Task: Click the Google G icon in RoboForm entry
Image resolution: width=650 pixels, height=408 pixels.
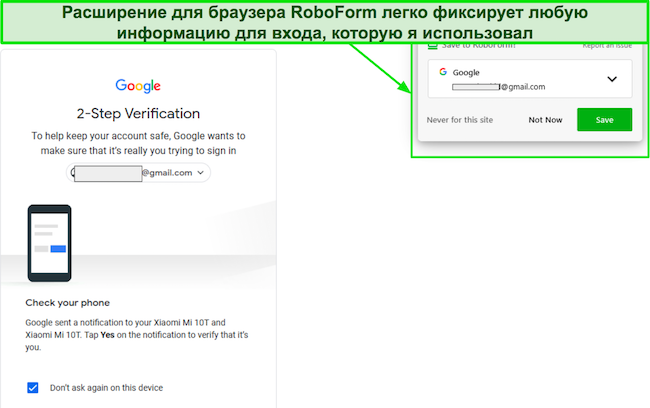Action: coord(443,72)
